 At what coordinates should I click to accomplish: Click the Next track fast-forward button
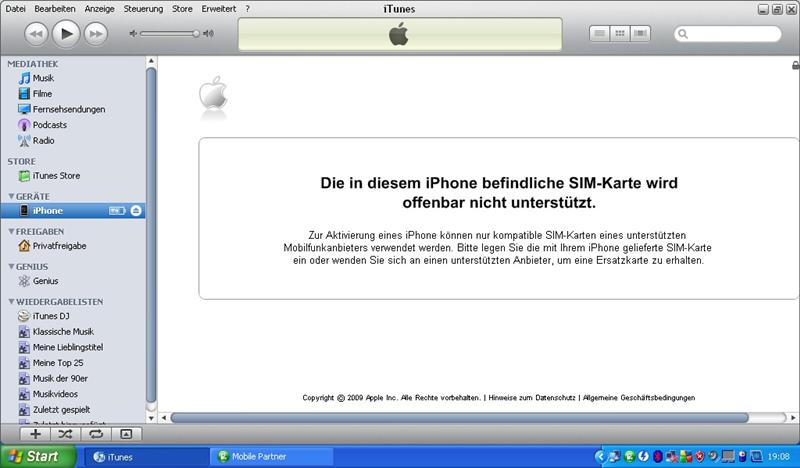point(96,34)
